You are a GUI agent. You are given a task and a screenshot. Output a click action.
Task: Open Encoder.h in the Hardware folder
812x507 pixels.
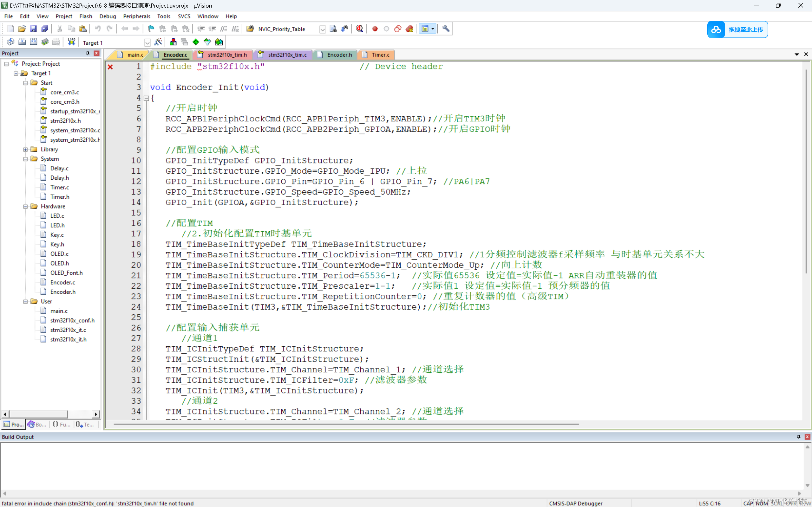[63, 292]
